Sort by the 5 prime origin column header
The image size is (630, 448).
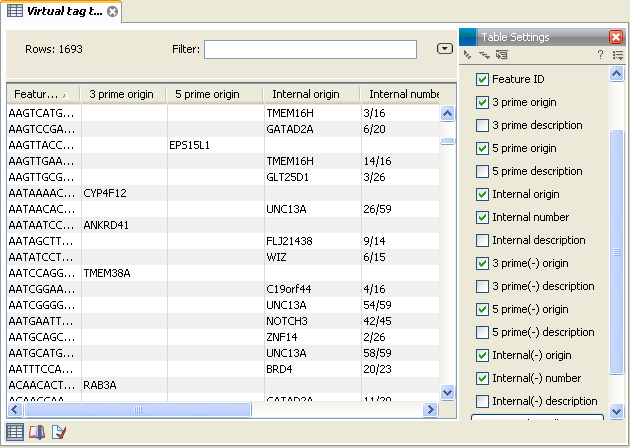(x=215, y=94)
